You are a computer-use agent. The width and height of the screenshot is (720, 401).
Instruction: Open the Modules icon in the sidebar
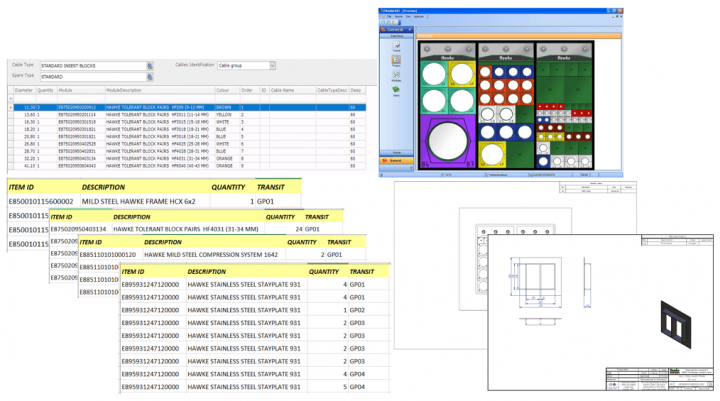(397, 77)
